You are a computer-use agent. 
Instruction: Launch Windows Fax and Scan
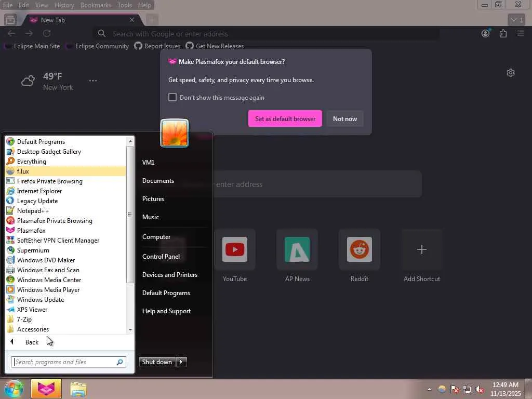(x=65, y=270)
